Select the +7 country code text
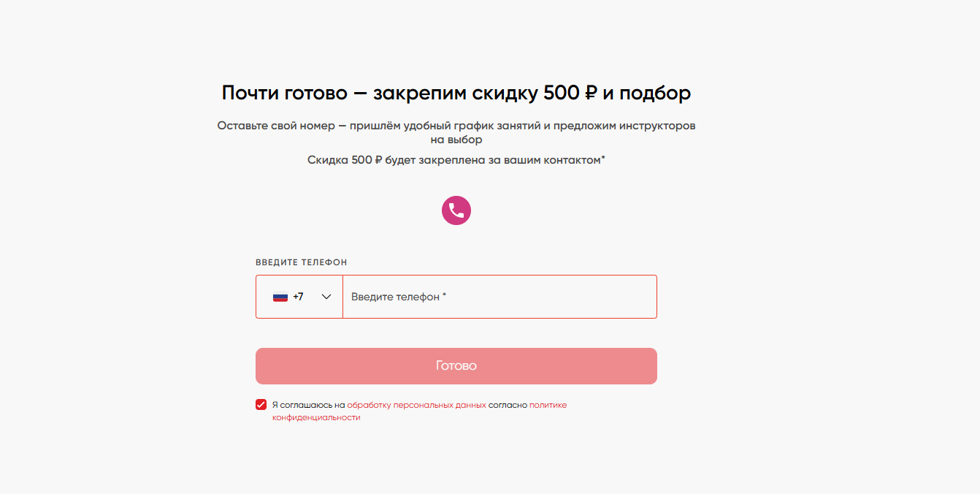 tap(298, 297)
